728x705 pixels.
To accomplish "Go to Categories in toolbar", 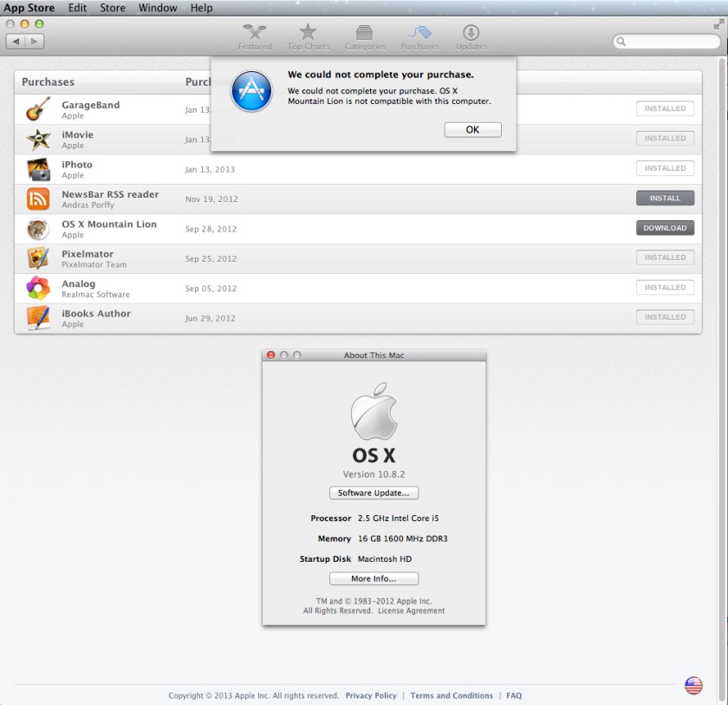I will (365, 36).
